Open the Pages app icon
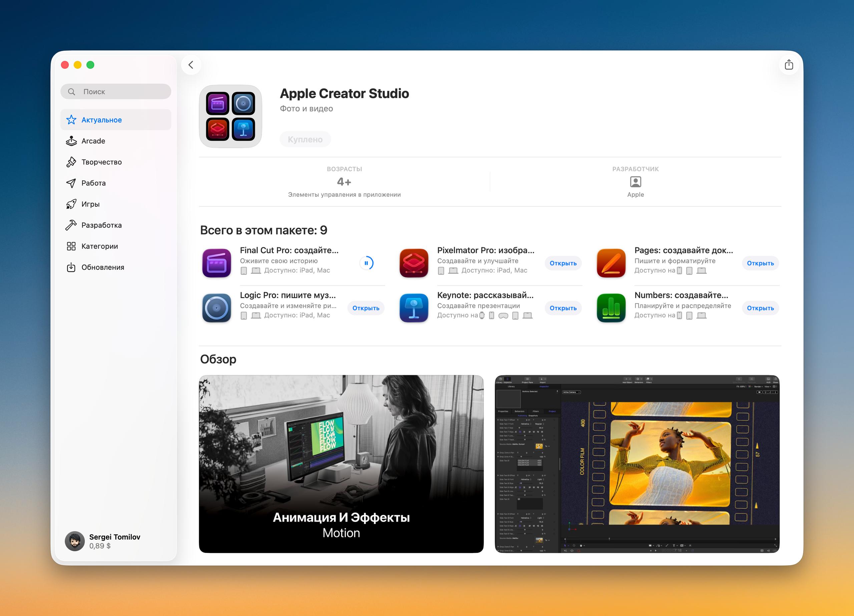 pos(611,263)
